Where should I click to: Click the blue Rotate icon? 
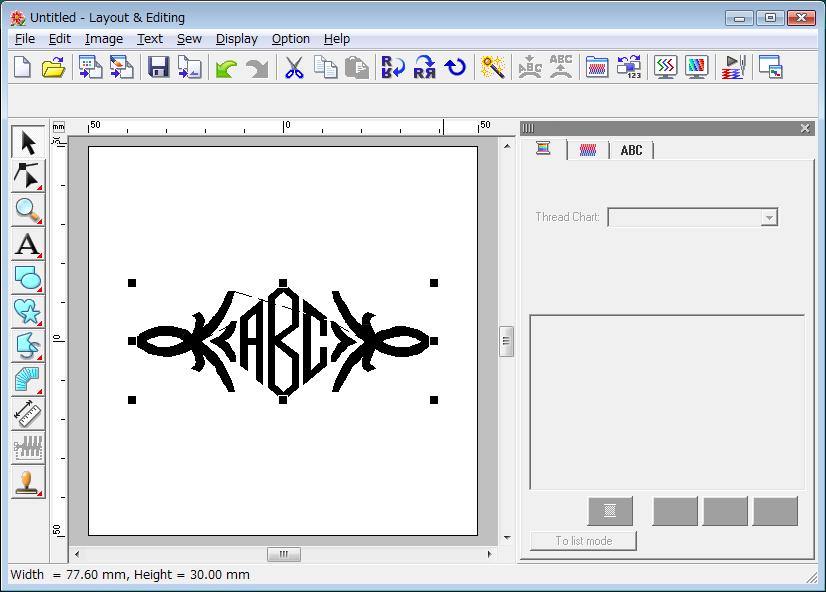455,67
